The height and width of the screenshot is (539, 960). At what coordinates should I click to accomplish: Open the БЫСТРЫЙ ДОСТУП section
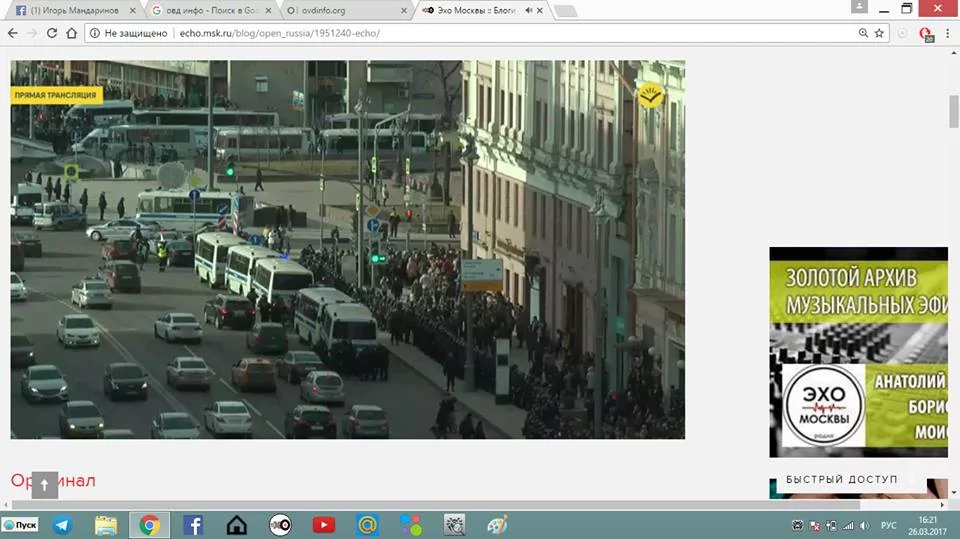click(x=841, y=480)
